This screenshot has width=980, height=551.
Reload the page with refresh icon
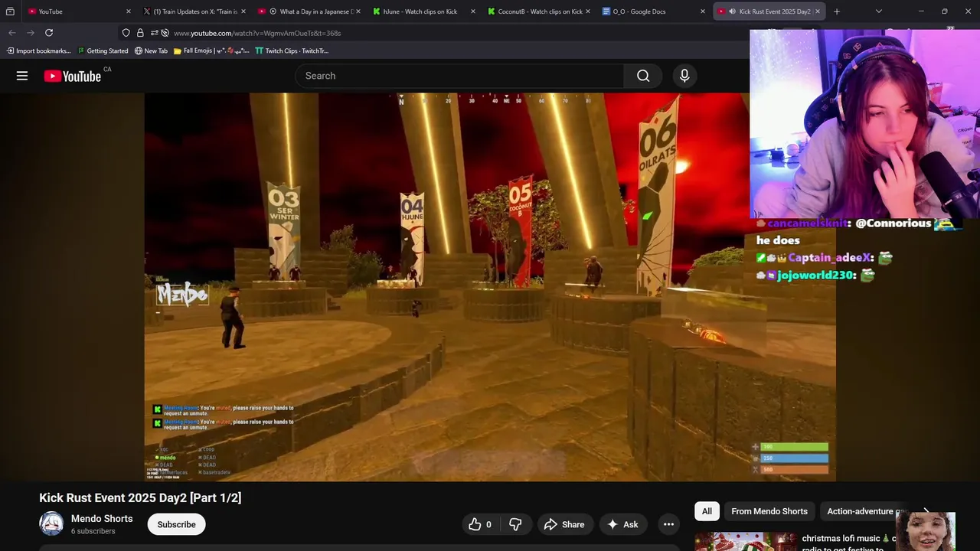point(49,33)
